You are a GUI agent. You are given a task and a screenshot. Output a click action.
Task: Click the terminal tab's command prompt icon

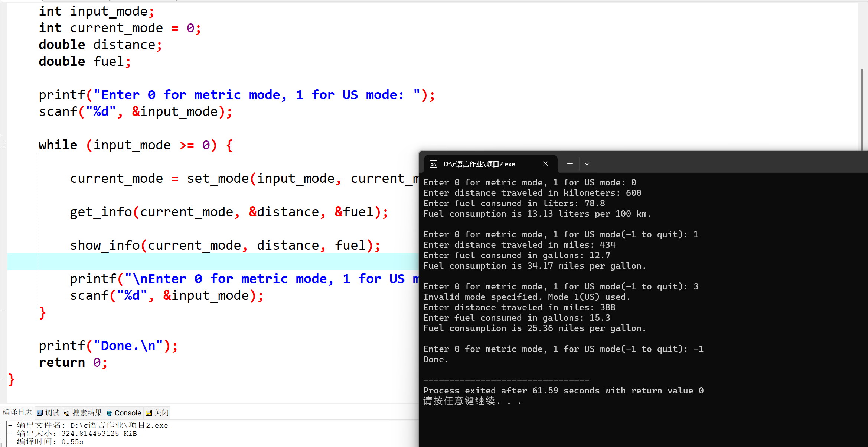(433, 164)
